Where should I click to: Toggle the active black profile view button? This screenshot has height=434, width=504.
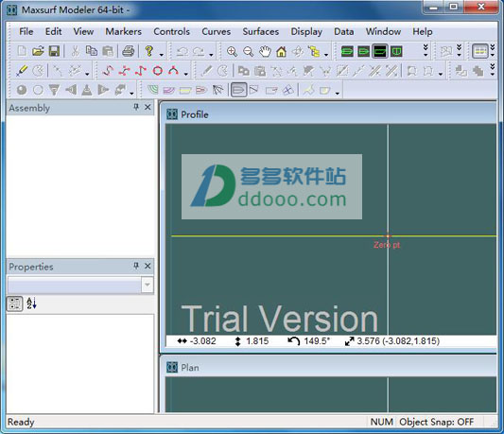(x=380, y=51)
